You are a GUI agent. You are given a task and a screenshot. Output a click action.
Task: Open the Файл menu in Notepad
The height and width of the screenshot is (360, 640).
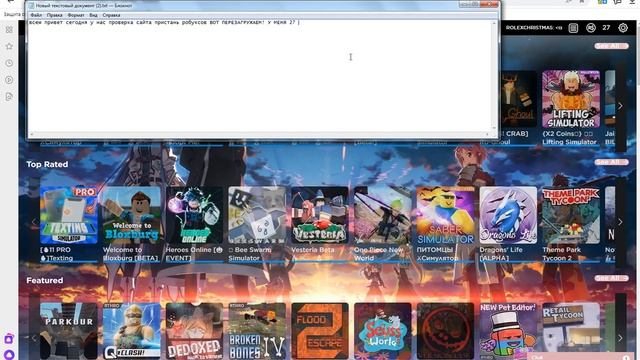(x=36, y=15)
